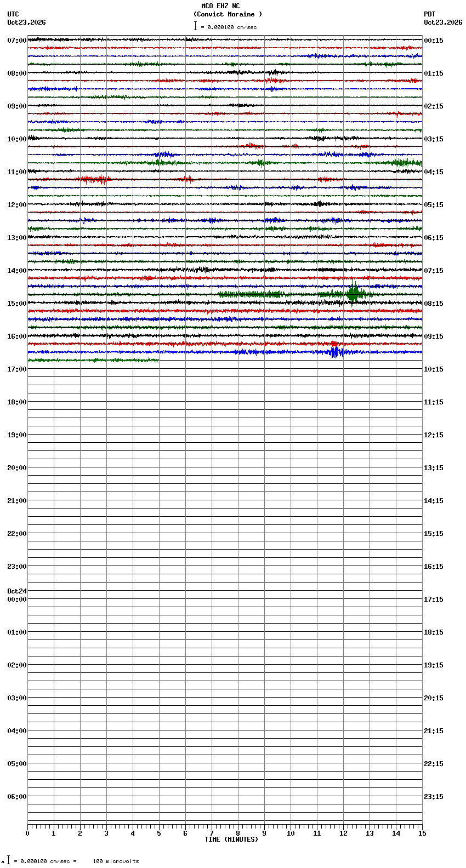Click the station title MCO EHZ NC
This screenshot has width=466, height=868.
[220, 6]
